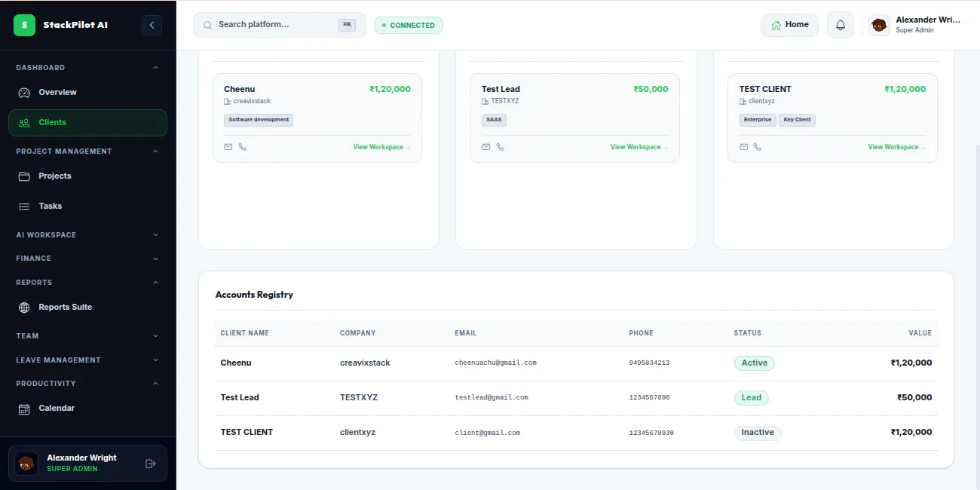Click the building icon next to clientxyz
The image size is (980, 490).
coord(743,101)
